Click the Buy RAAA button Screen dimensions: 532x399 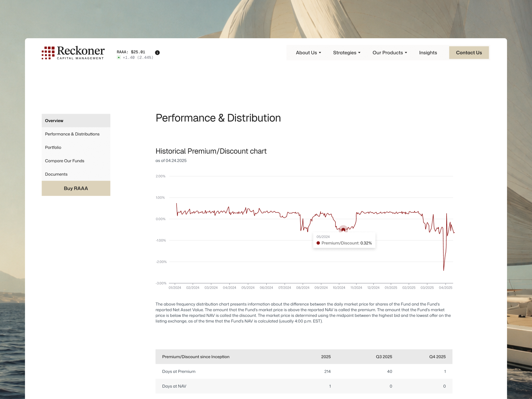(x=76, y=188)
